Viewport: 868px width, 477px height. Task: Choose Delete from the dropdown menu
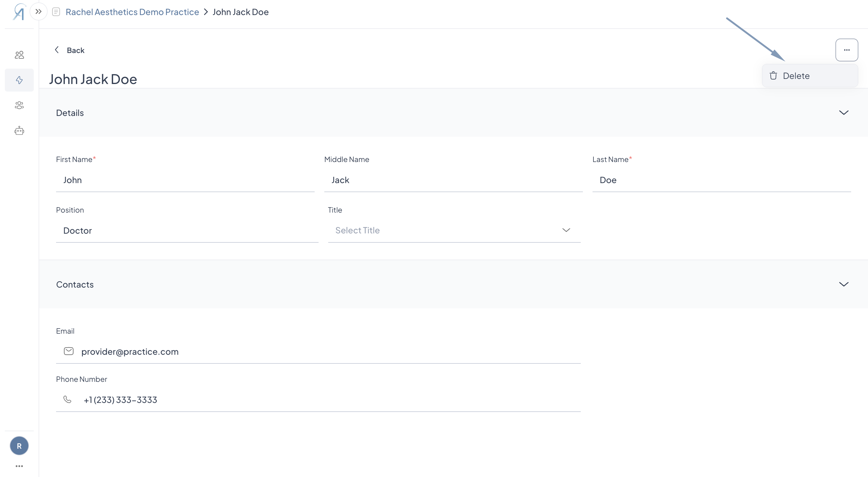[796, 76]
